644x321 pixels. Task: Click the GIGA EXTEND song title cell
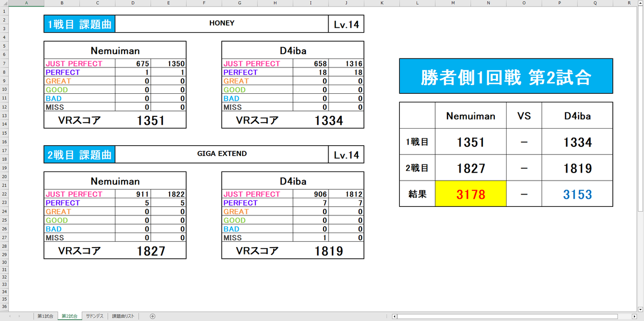(x=222, y=154)
